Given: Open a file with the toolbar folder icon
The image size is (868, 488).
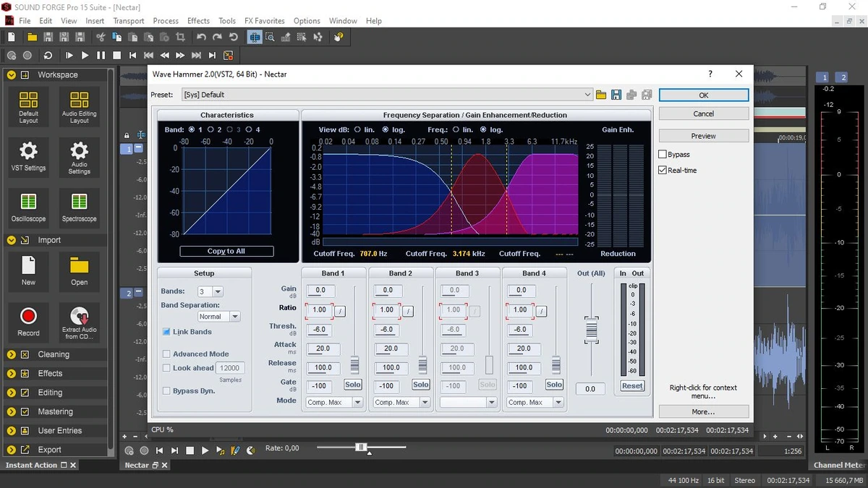Looking at the screenshot, I should pos(32,37).
